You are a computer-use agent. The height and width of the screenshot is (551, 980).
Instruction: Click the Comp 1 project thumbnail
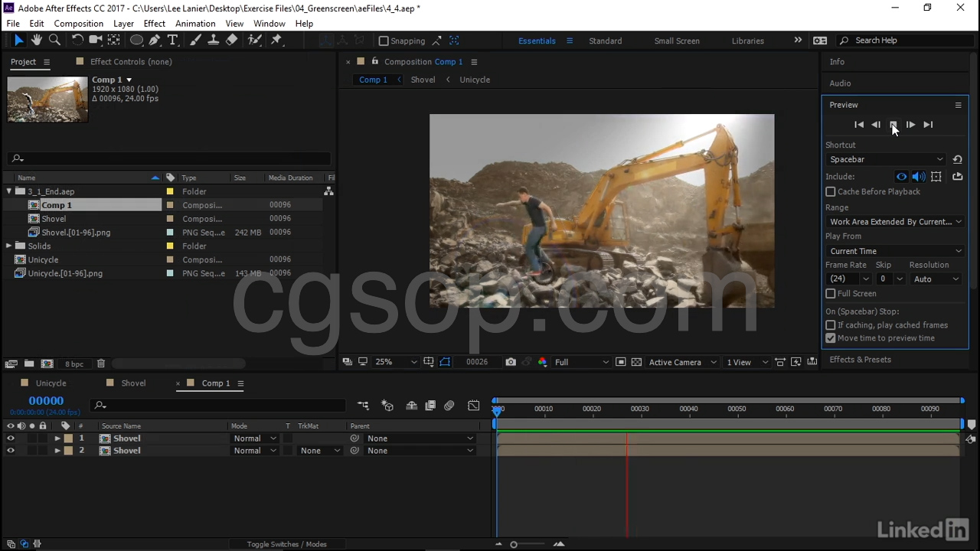click(x=47, y=99)
